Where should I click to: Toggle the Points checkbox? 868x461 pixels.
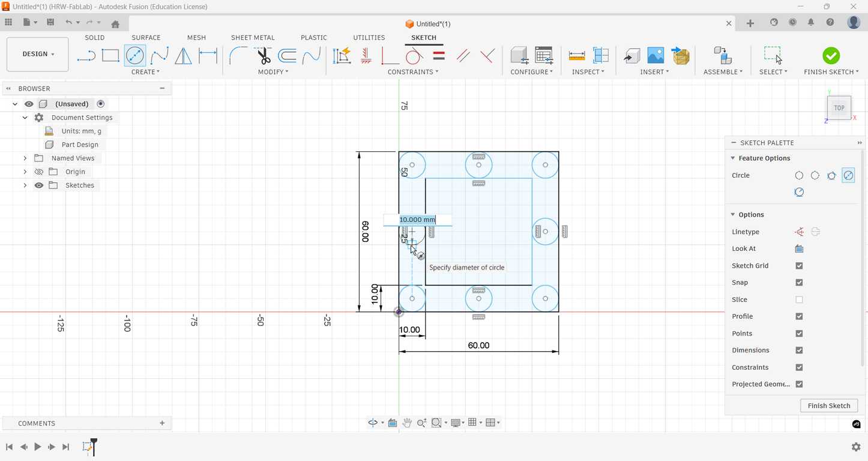pyautogui.click(x=799, y=333)
